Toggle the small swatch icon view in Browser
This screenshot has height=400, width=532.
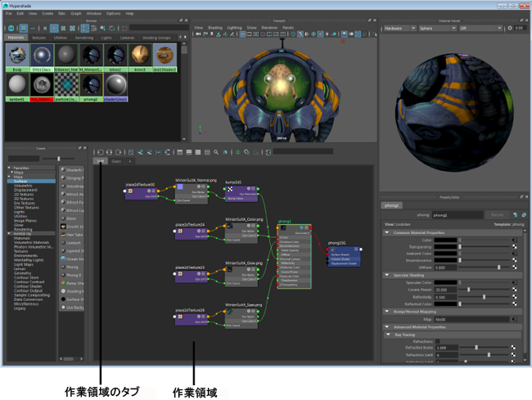45,29
